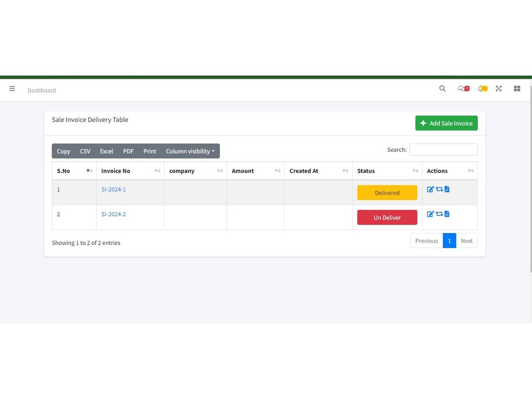Image resolution: width=532 pixels, height=399 pixels.
Task: Sort by Status column header
Action: point(387,171)
